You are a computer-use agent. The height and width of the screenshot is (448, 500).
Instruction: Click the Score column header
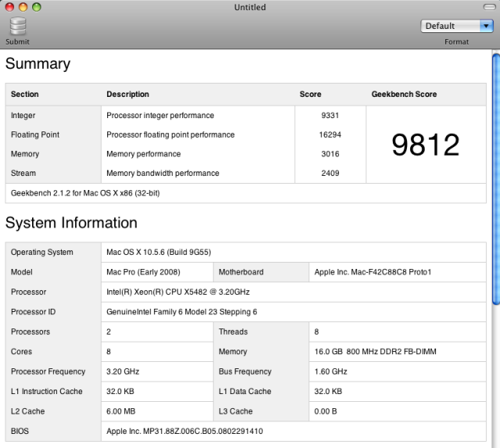311,95
